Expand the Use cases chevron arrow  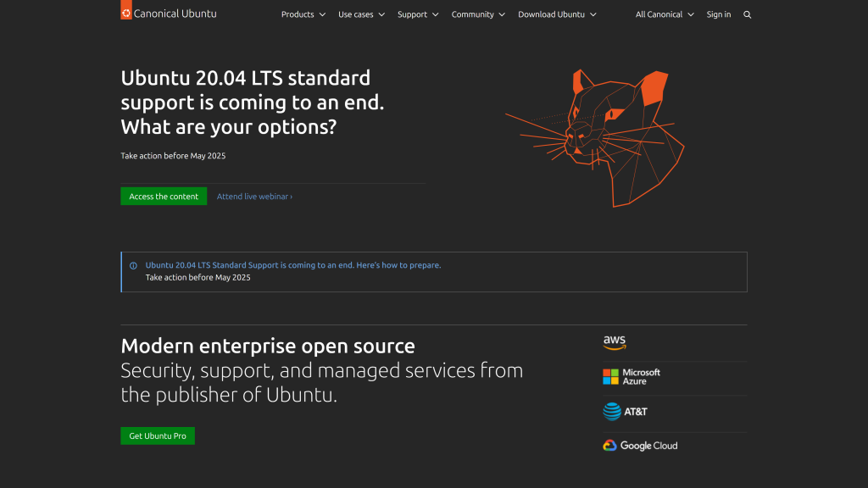point(381,15)
